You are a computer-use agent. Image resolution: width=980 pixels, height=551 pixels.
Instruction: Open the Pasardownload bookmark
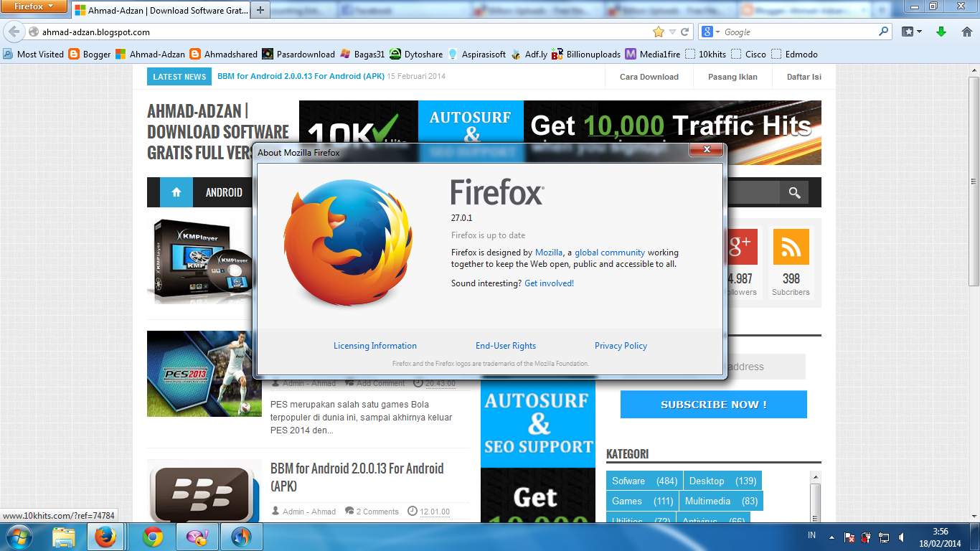298,54
